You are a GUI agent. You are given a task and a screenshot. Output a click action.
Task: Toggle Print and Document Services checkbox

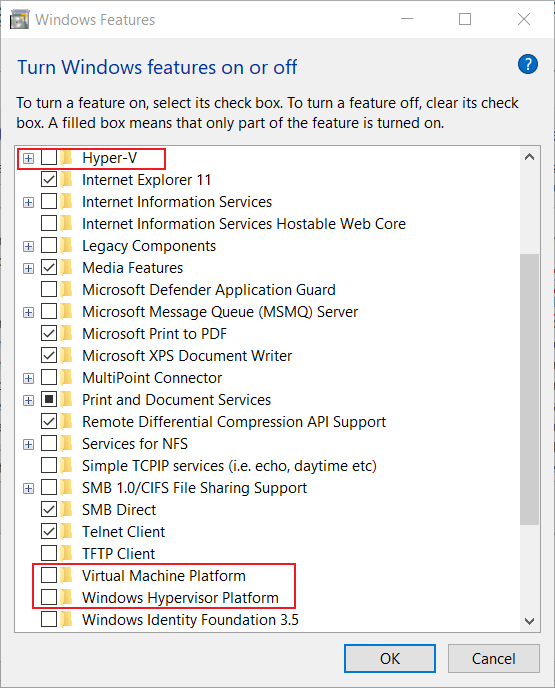coord(49,399)
